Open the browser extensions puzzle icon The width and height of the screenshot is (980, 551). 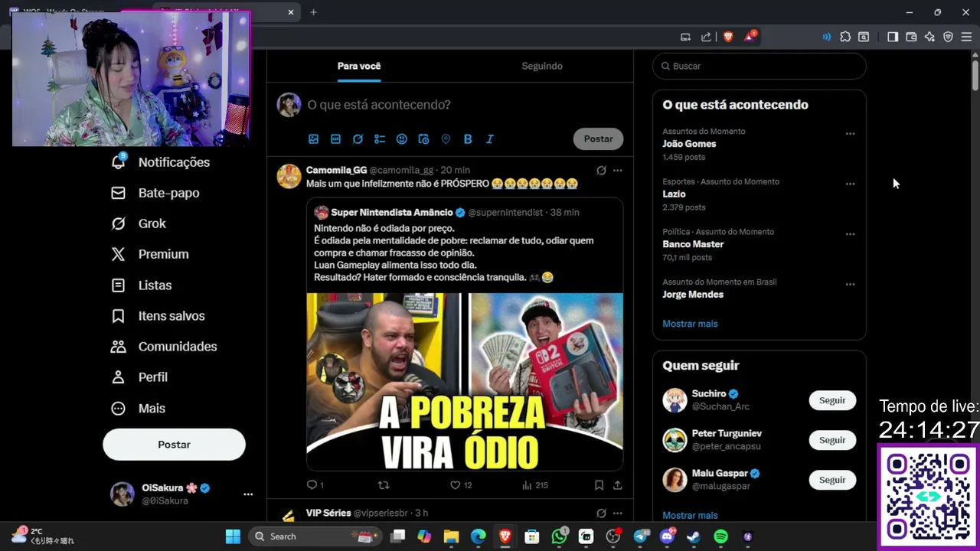pos(845,37)
